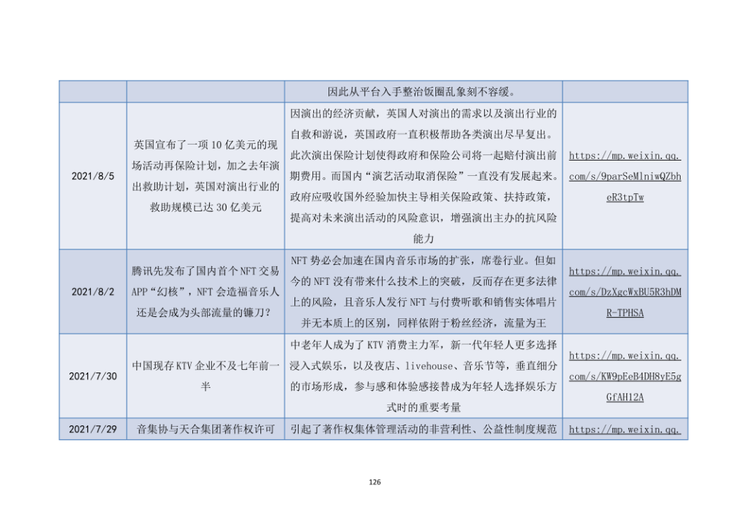Open the weixin link ending eR3tpTw
750x531 pixels.
(625, 176)
